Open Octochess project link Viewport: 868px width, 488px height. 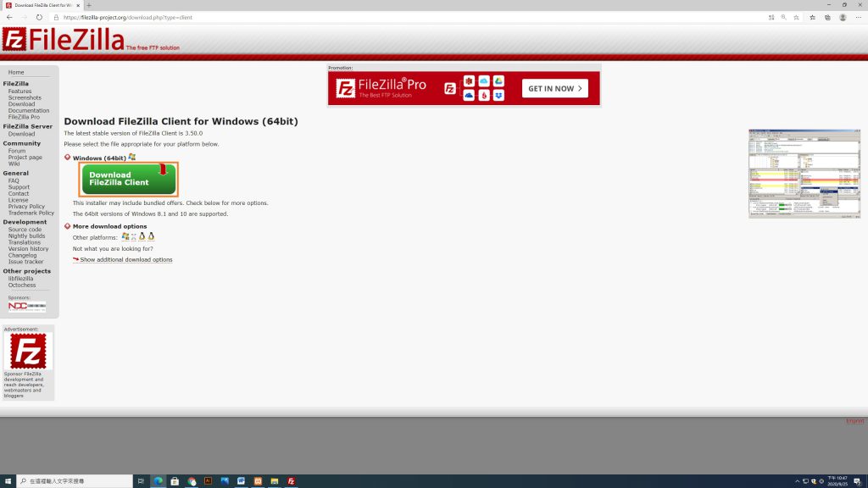[x=21, y=286]
